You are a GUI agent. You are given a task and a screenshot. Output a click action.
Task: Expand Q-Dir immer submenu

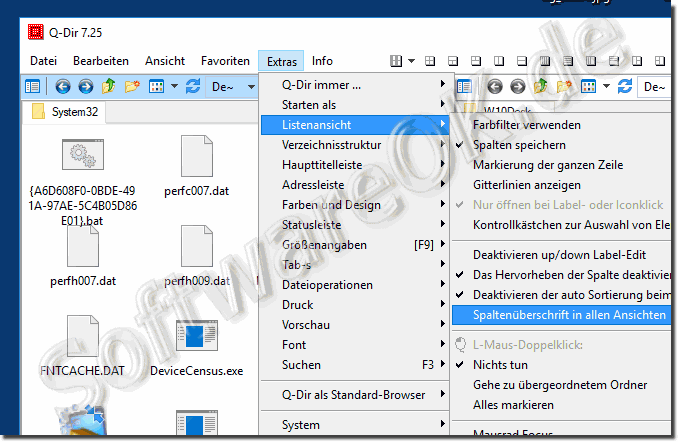[x=355, y=85]
